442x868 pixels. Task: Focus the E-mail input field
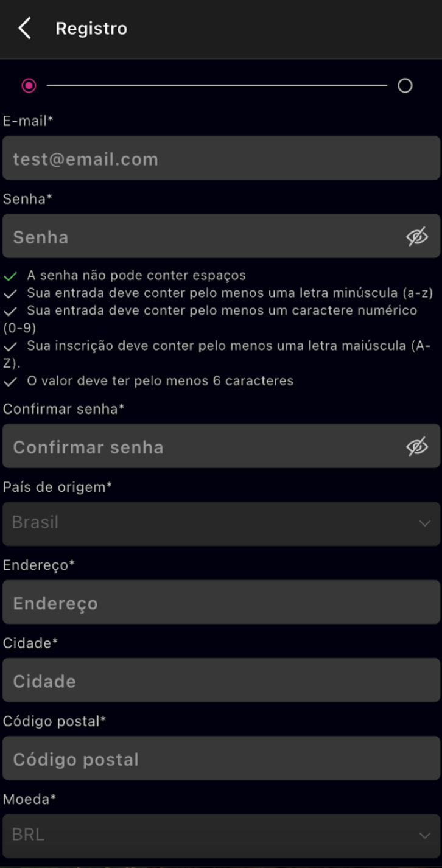[x=220, y=159]
